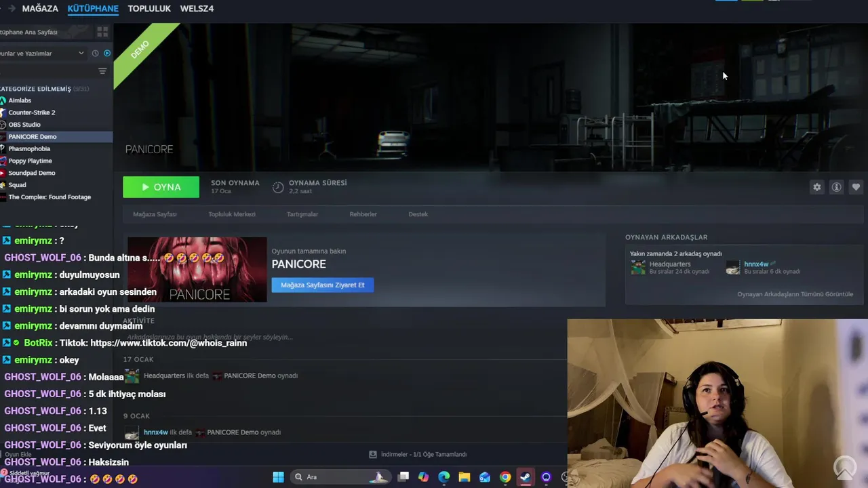Open friend Headquarters in friends panel
The height and width of the screenshot is (488, 868).
pos(670,264)
